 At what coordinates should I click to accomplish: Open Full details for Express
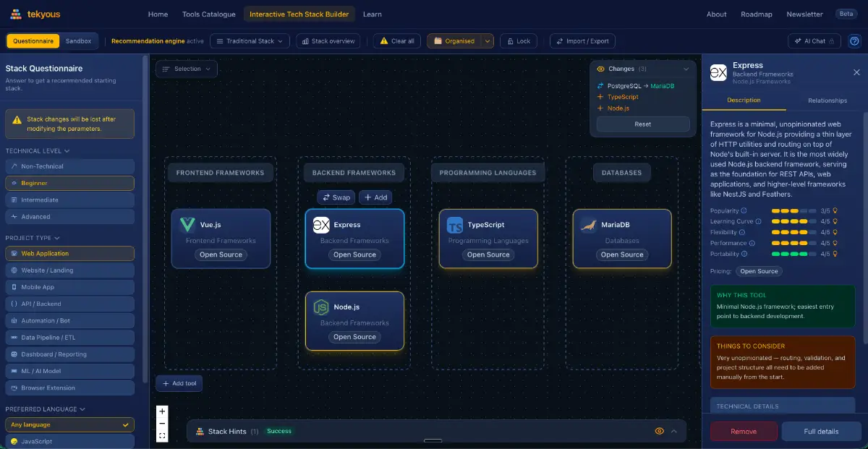click(x=821, y=432)
